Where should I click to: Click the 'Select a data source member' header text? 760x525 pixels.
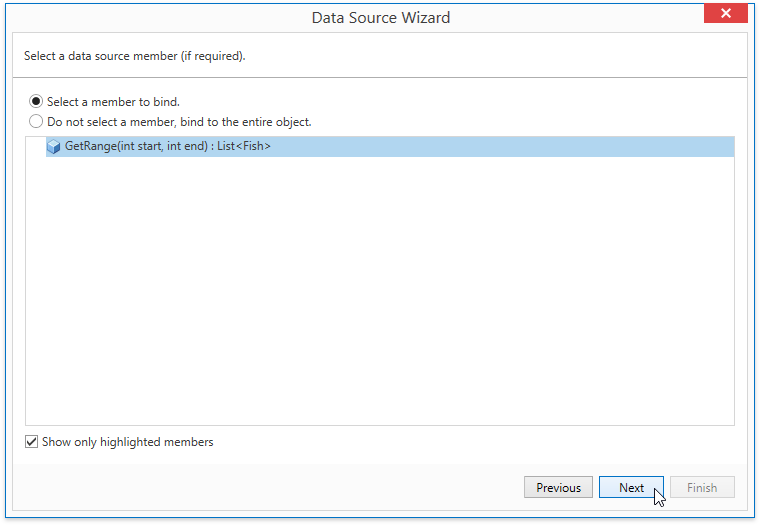point(101,56)
